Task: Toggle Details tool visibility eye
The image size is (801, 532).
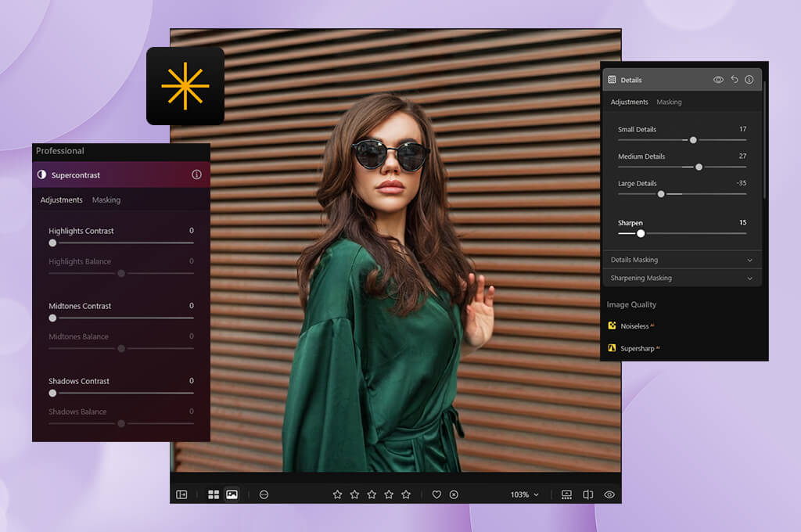Action: pos(718,80)
